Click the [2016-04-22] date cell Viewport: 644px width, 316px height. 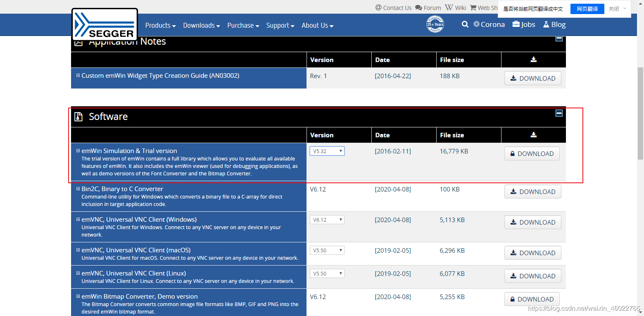[x=393, y=76]
